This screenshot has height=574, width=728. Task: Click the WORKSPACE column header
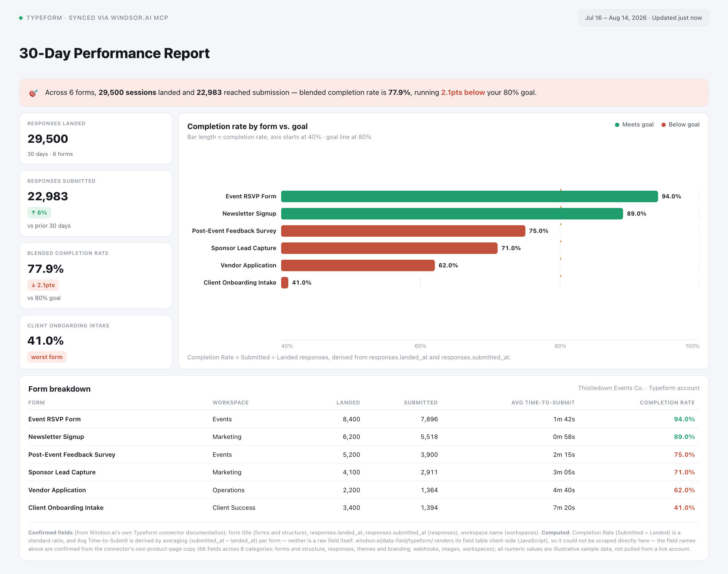point(231,402)
